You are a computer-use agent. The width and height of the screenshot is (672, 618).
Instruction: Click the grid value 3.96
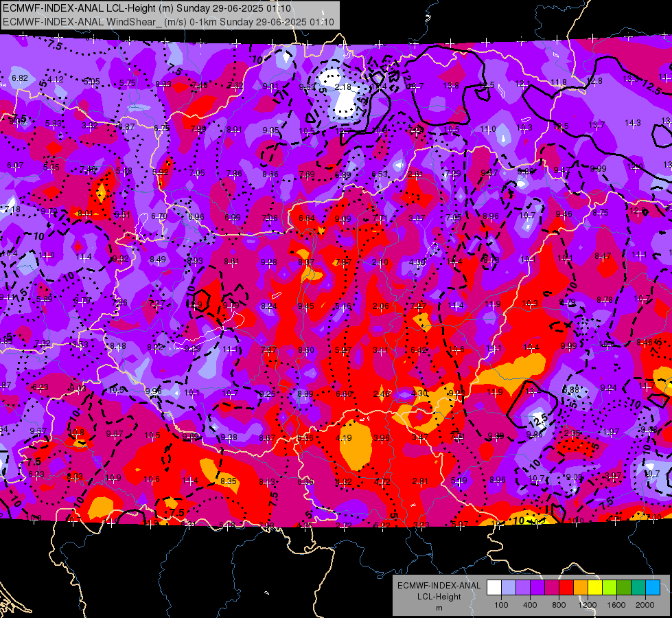click(x=382, y=438)
